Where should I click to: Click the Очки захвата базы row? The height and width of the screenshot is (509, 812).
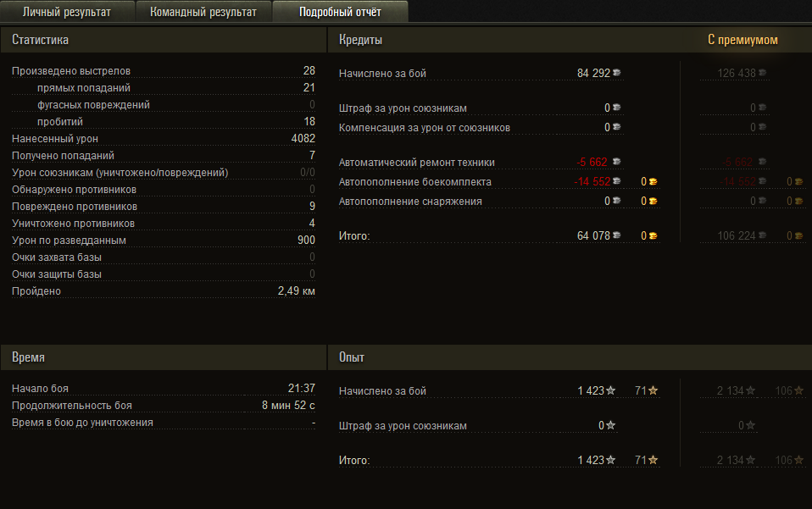(164, 257)
